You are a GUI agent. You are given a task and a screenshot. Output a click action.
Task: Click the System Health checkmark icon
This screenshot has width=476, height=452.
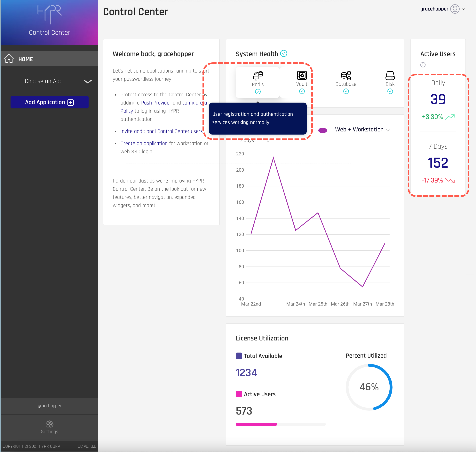coord(284,53)
